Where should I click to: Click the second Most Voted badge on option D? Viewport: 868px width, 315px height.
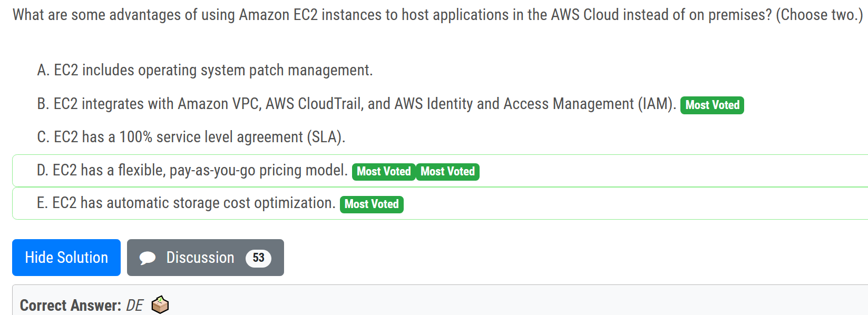tap(447, 172)
